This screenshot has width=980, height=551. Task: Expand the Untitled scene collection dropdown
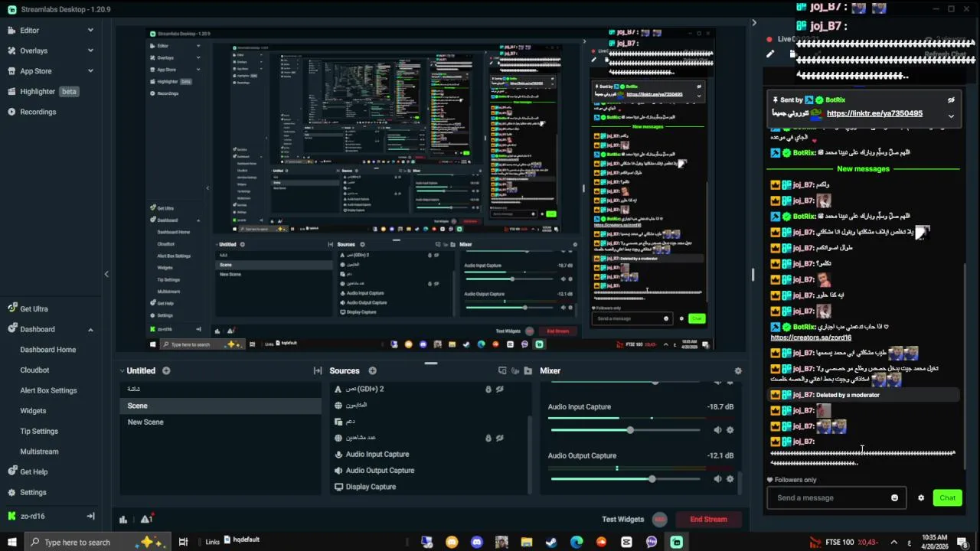pyautogui.click(x=122, y=370)
